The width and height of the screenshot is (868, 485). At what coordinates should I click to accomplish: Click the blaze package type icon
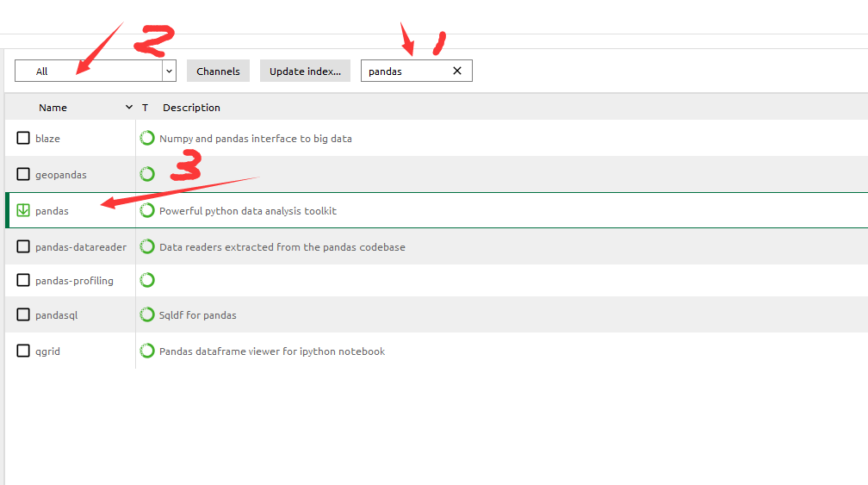coord(147,138)
